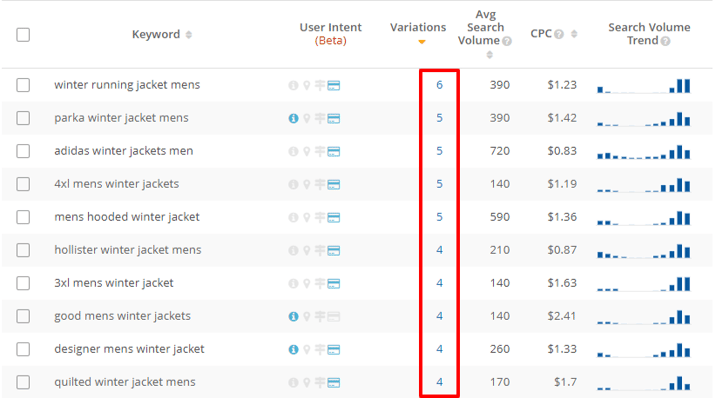Toggle the Variations column sort arrow
Screen dimensions: 716x398
(x=422, y=42)
